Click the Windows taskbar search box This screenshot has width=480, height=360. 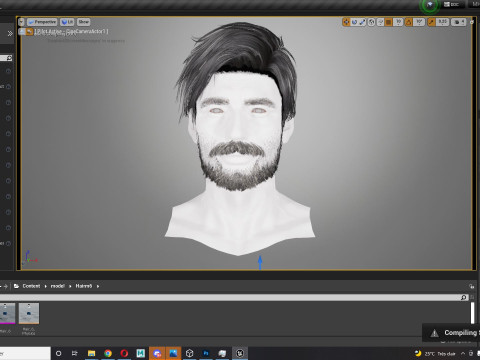tap(25, 353)
